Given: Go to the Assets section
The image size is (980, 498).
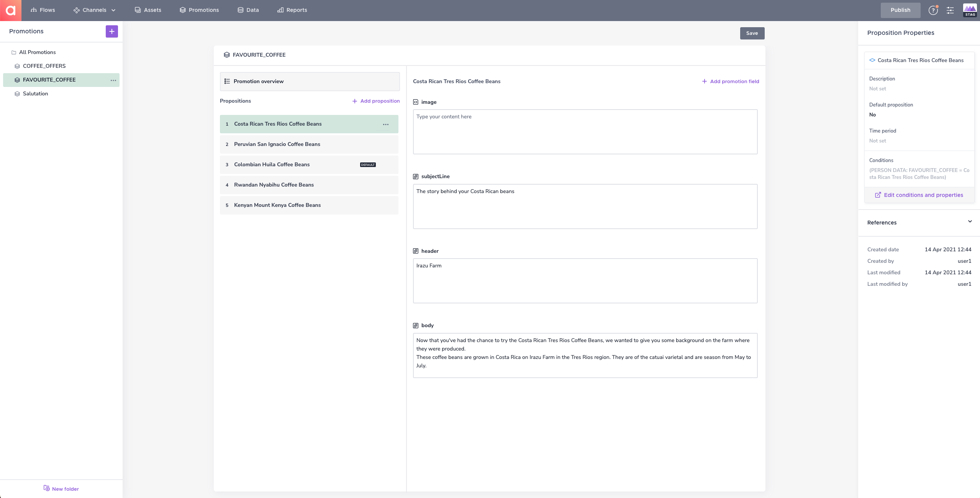Looking at the screenshot, I should click(x=148, y=10).
